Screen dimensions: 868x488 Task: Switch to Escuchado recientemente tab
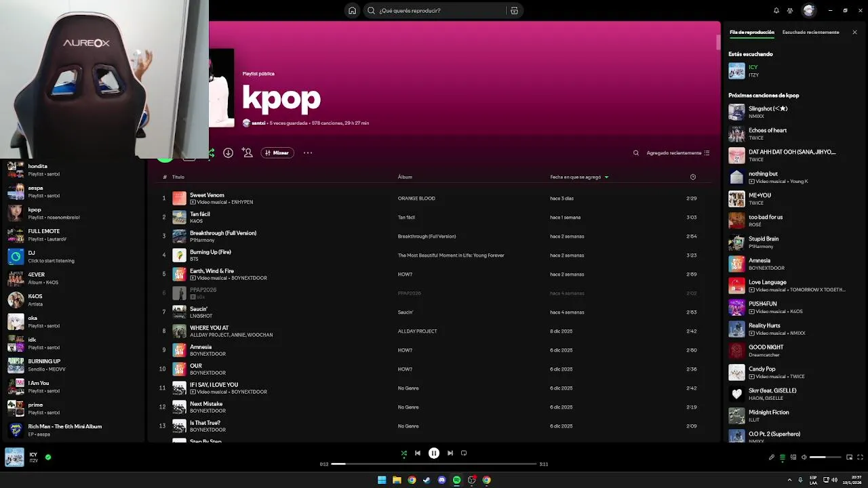[x=810, y=32]
